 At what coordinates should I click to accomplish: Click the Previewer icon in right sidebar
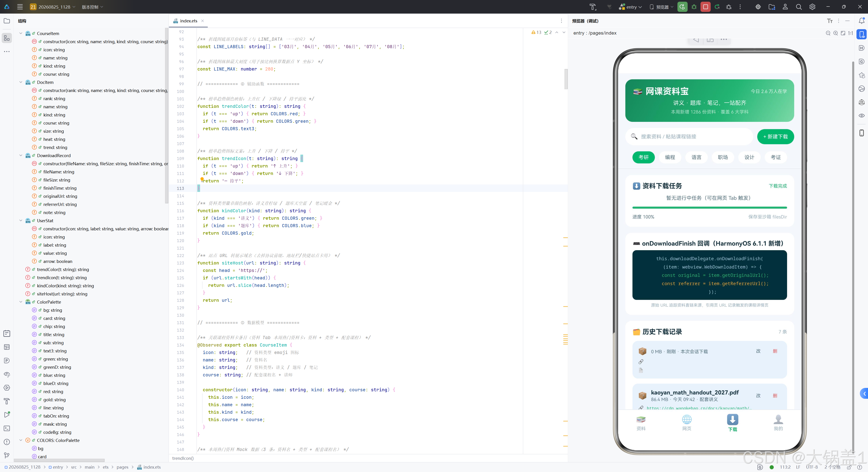point(862,34)
